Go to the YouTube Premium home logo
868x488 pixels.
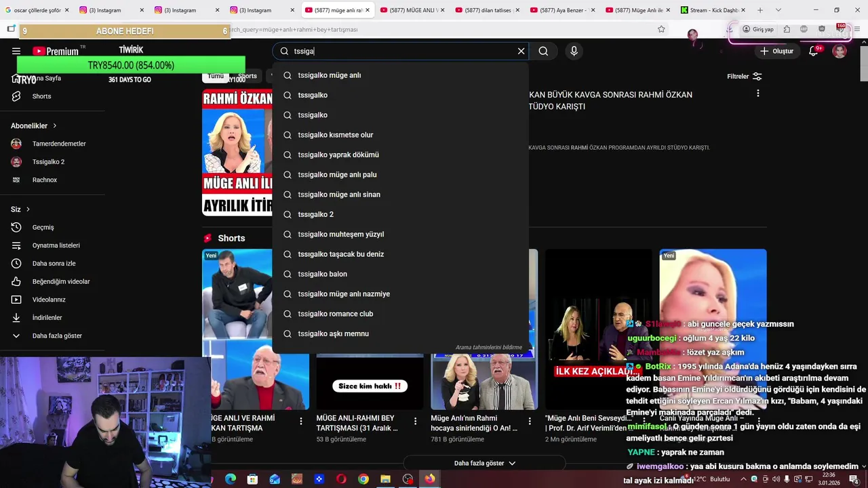coord(56,51)
